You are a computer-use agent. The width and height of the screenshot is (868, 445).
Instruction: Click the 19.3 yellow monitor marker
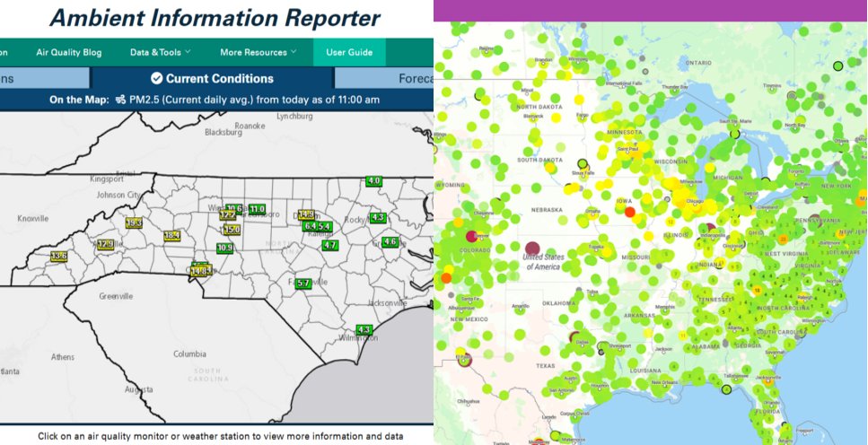134,223
